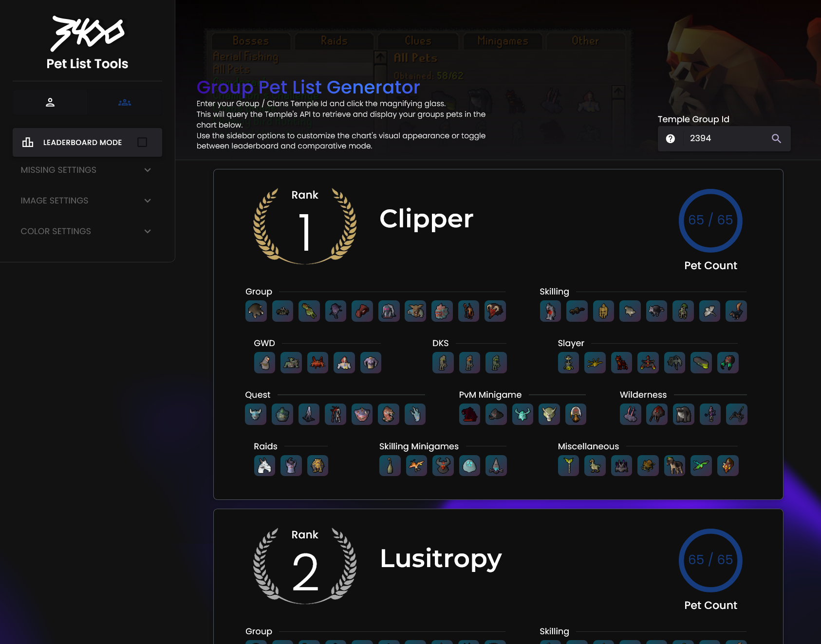
Task: Select the Clipper player name
Action: (x=426, y=219)
